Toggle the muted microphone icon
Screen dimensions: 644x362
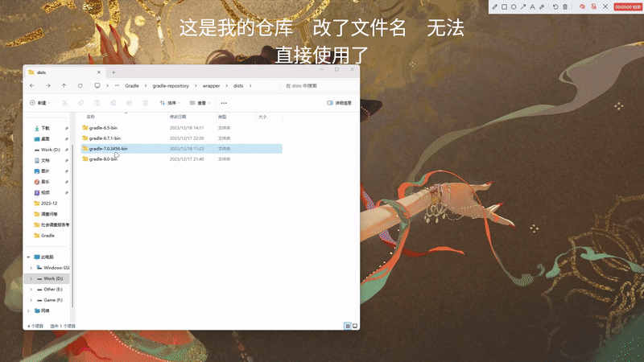point(594,6)
